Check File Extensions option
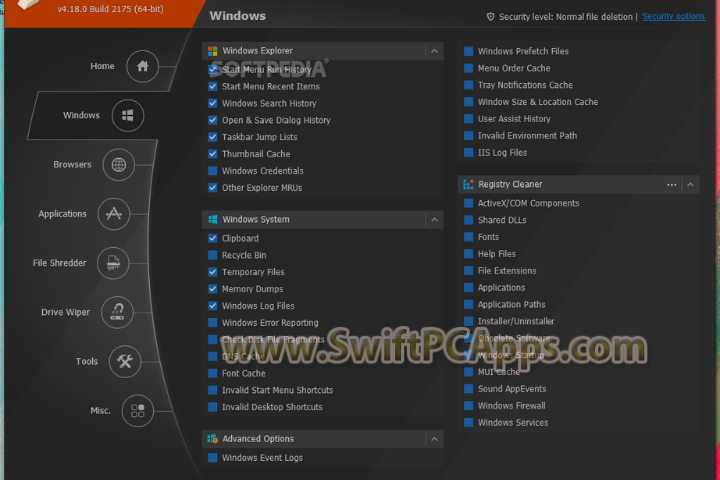The height and width of the screenshot is (480, 720). click(468, 271)
